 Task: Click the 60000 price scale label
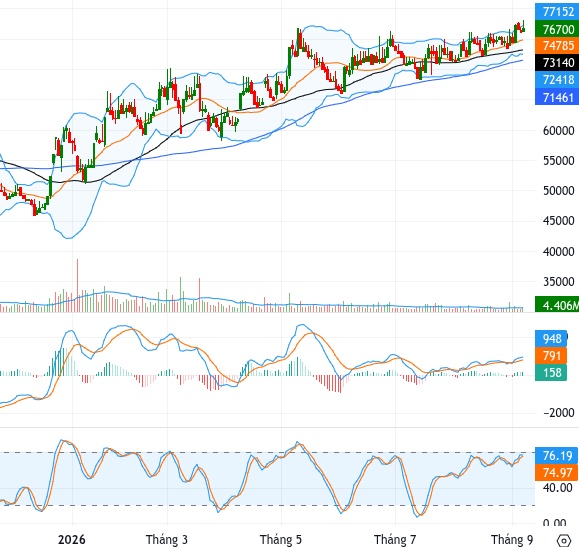click(x=559, y=131)
